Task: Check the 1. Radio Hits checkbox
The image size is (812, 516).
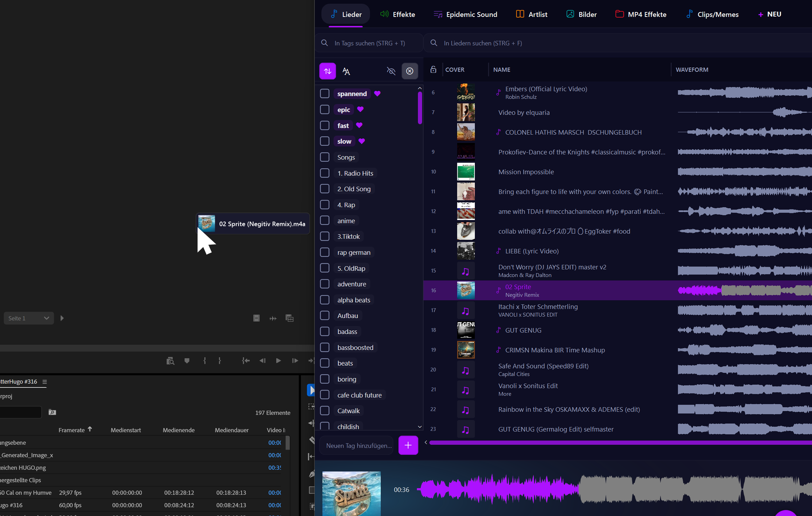Action: pyautogui.click(x=324, y=173)
